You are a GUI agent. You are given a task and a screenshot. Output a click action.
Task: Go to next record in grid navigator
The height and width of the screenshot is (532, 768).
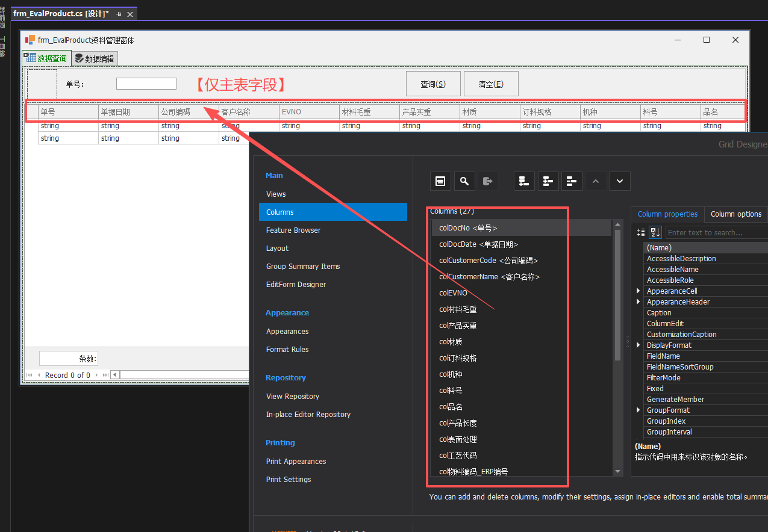(96, 375)
